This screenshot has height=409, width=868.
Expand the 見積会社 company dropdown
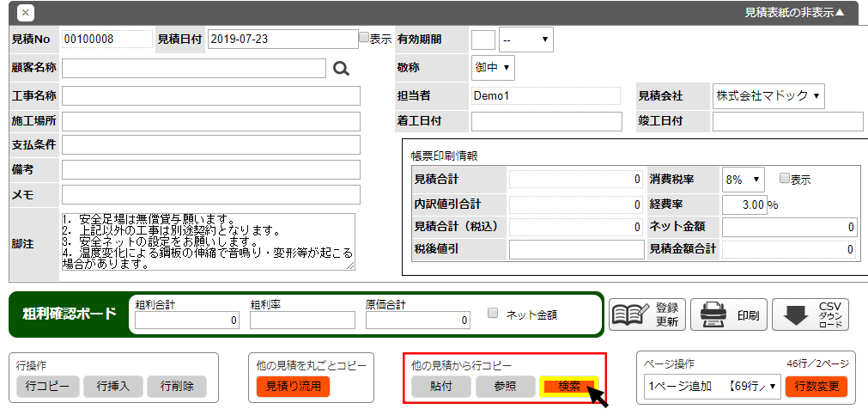[x=768, y=96]
